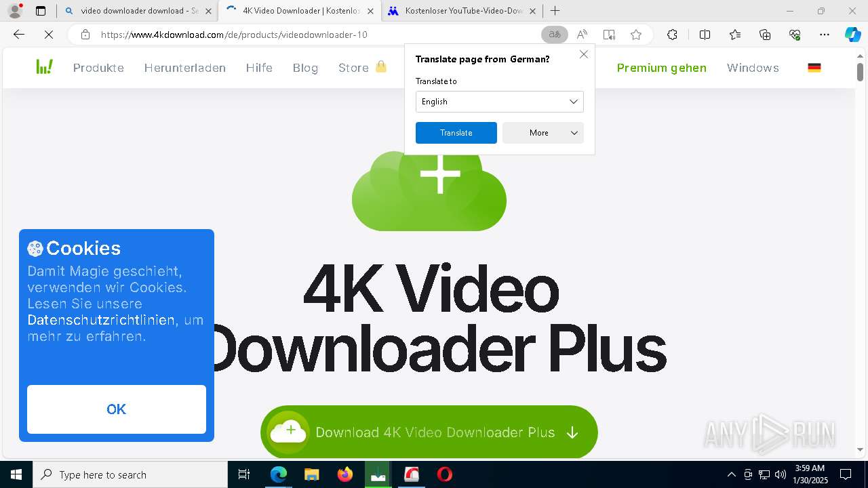Viewport: 868px width, 488px height.
Task: Click the taskbar search box
Action: (x=130, y=474)
